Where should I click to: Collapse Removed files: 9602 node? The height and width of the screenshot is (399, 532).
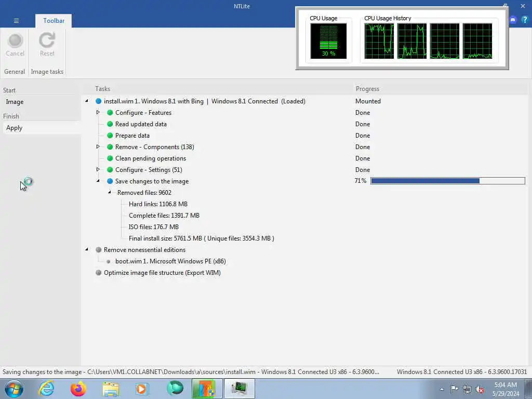pos(110,192)
